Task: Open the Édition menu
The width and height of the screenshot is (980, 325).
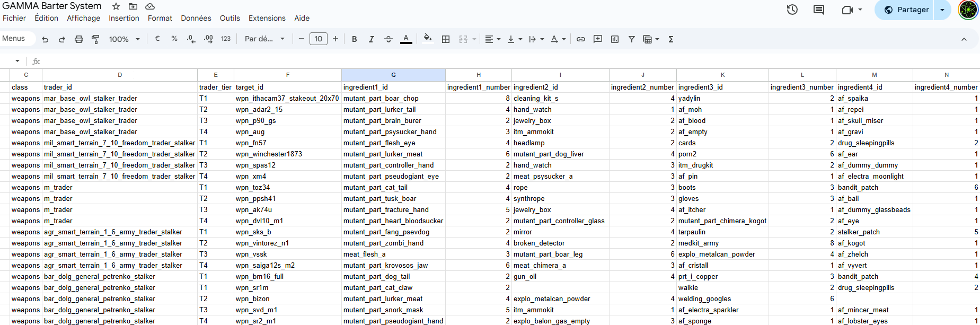Action: point(47,18)
